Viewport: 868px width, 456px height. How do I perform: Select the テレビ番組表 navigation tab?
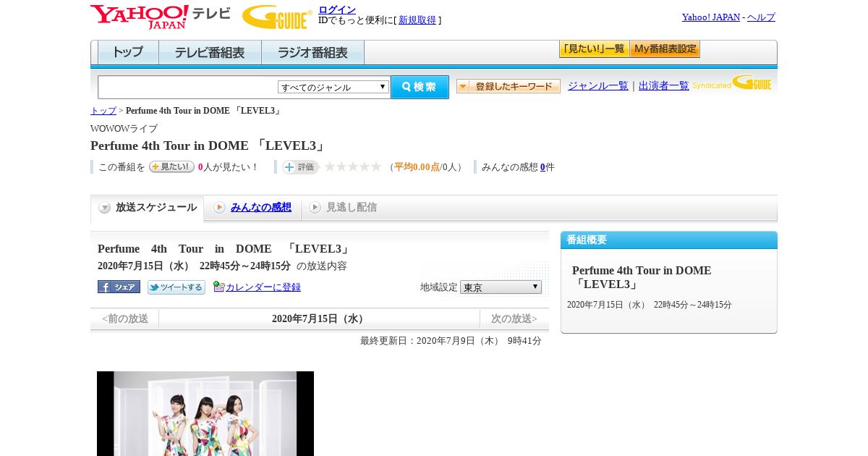coord(210,53)
